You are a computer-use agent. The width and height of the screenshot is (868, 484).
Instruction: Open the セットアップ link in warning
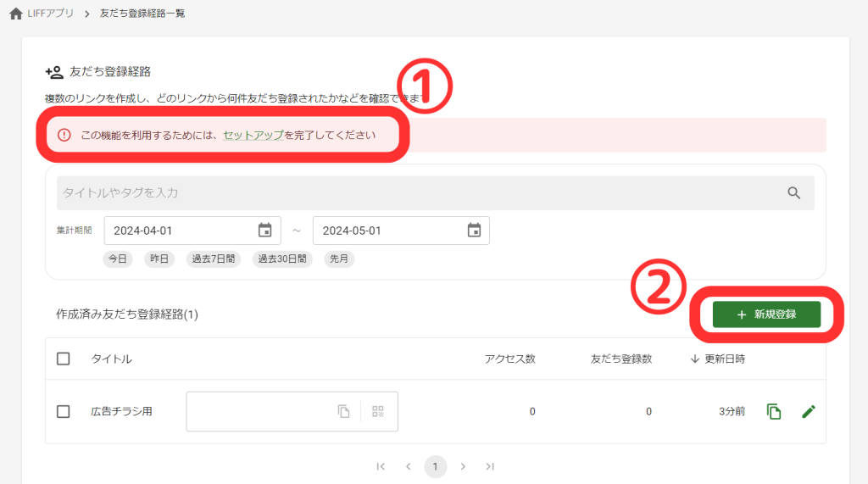tap(253, 135)
